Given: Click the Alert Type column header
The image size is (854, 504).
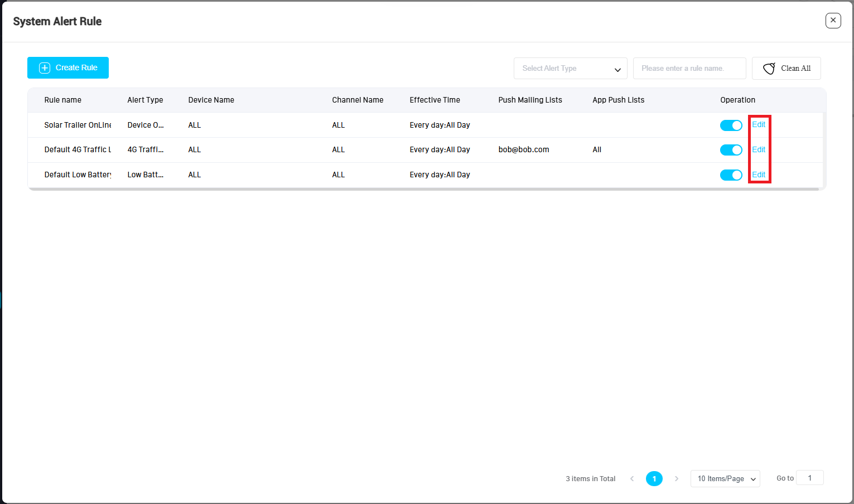Looking at the screenshot, I should click(x=145, y=100).
